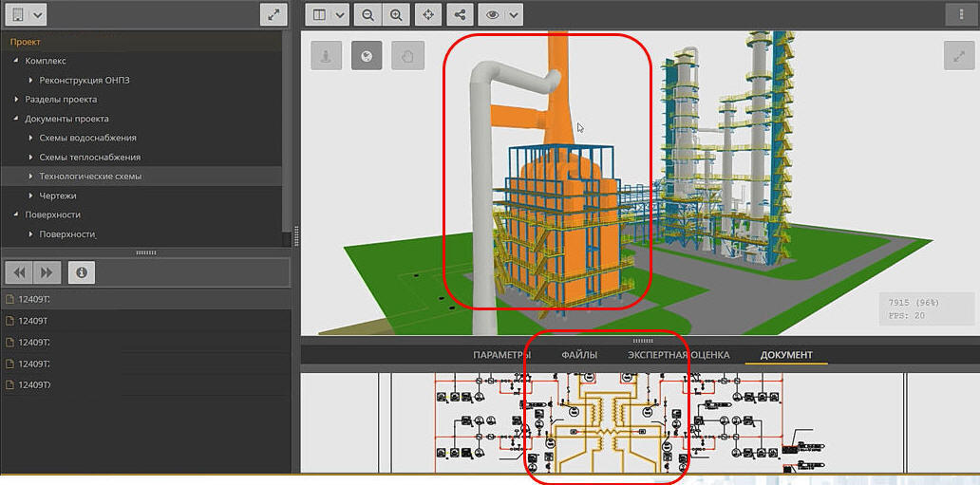Expand the Схемы водоснабжения tree node
Image resolution: width=980 pixels, height=485 pixels.
tap(30, 138)
